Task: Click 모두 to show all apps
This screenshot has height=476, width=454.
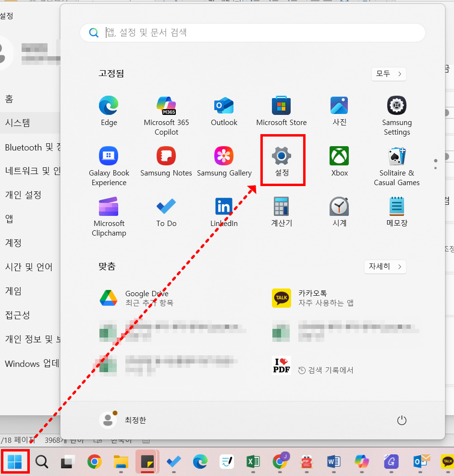Action: (x=389, y=74)
